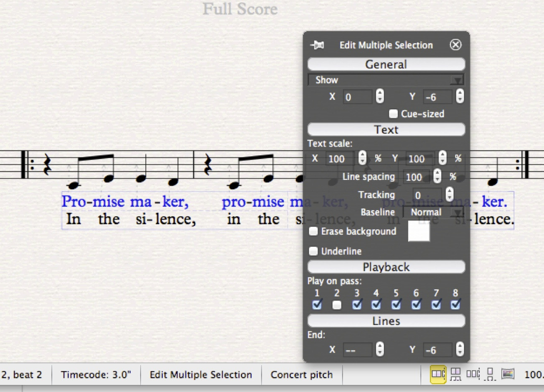
Task: Select the black lyric In
Action: [74, 219]
